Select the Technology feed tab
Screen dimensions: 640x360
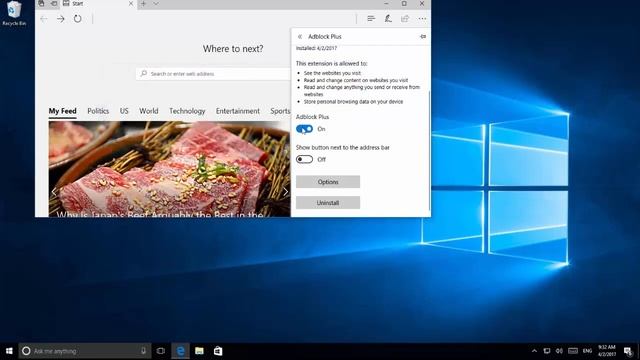click(187, 111)
